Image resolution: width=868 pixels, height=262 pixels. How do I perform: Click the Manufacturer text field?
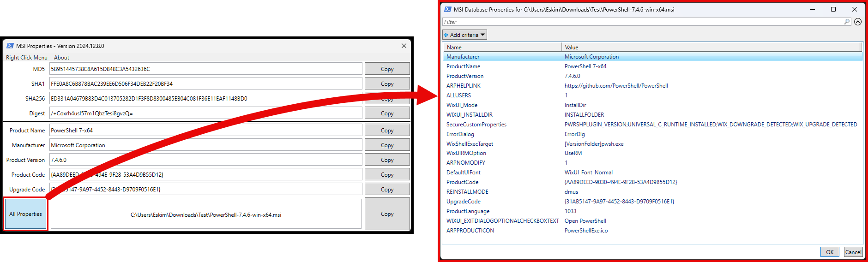pos(205,145)
